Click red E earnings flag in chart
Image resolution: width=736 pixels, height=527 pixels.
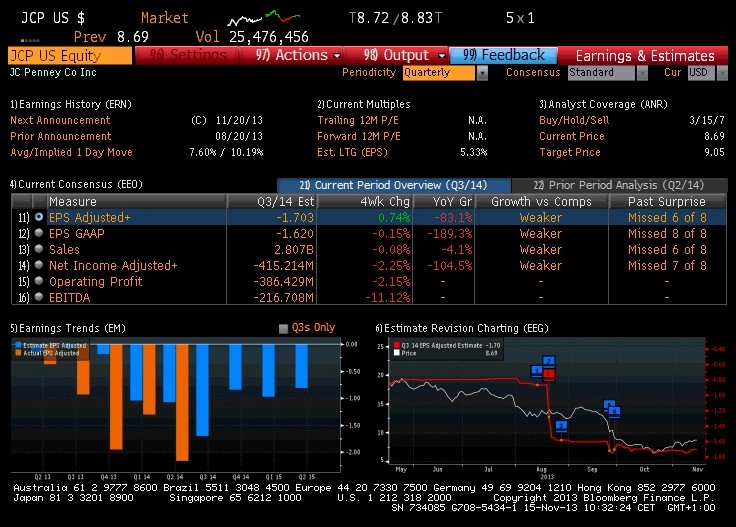tap(549, 374)
